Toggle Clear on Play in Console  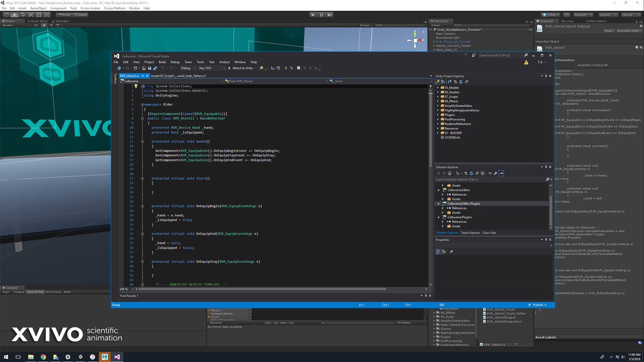click(35, 292)
